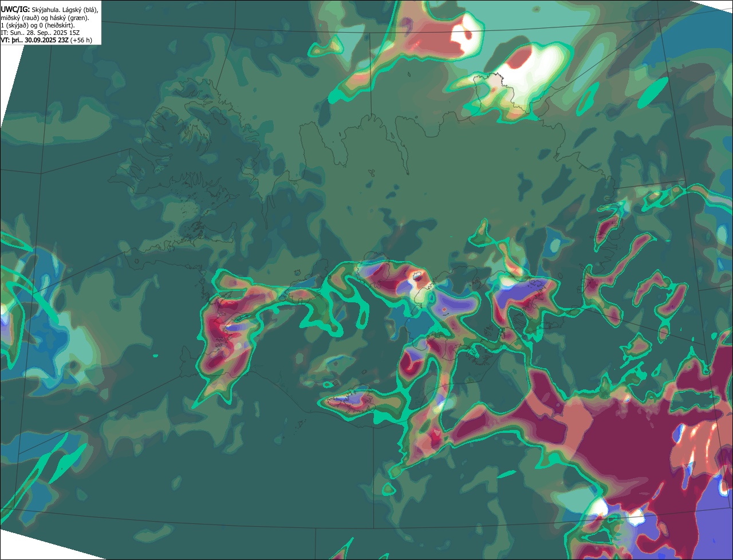The width and height of the screenshot is (733, 560).
Task: Click the 'Lágský (blá),' legend text
Action: click(80, 10)
